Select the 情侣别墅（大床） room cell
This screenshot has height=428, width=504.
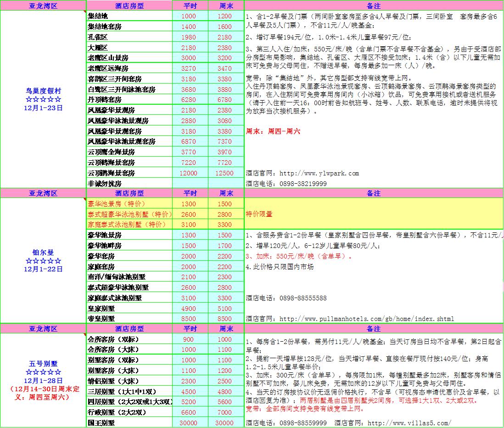[129, 381]
